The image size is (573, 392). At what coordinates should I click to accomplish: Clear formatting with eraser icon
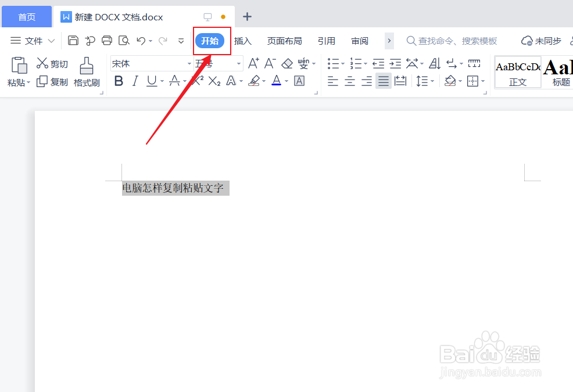(x=287, y=63)
